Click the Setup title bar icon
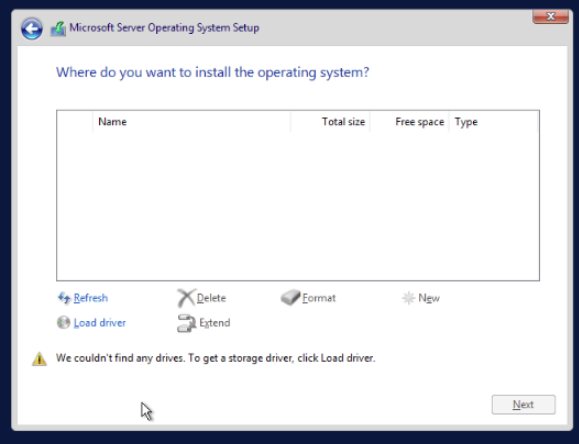This screenshot has width=579, height=444. point(58,29)
